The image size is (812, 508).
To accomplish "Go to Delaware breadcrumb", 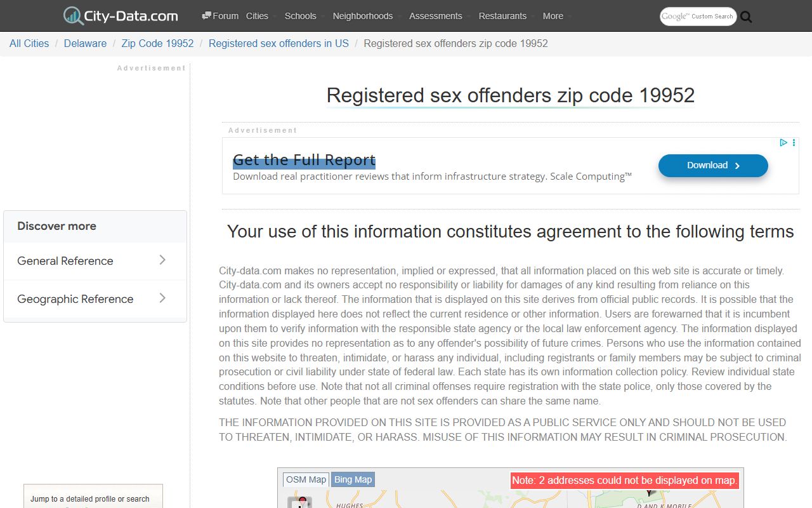I will click(x=85, y=43).
